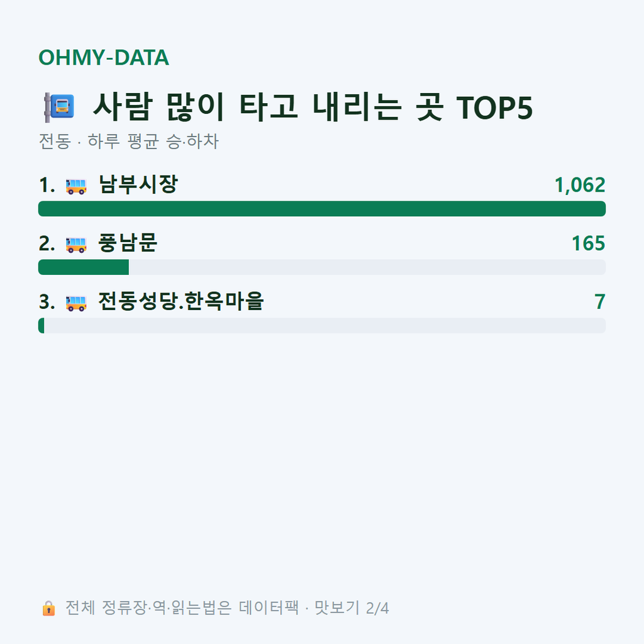This screenshot has height=644, width=644.
Task: Select the 전동성당.한옥마을 stop name
Action: [180, 301]
